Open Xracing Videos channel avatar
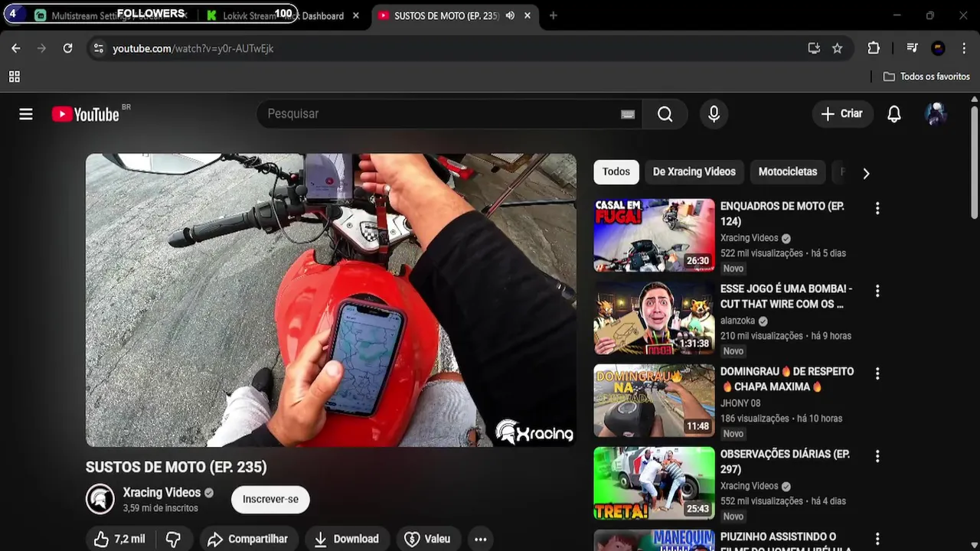This screenshot has width=980, height=551. tap(100, 499)
